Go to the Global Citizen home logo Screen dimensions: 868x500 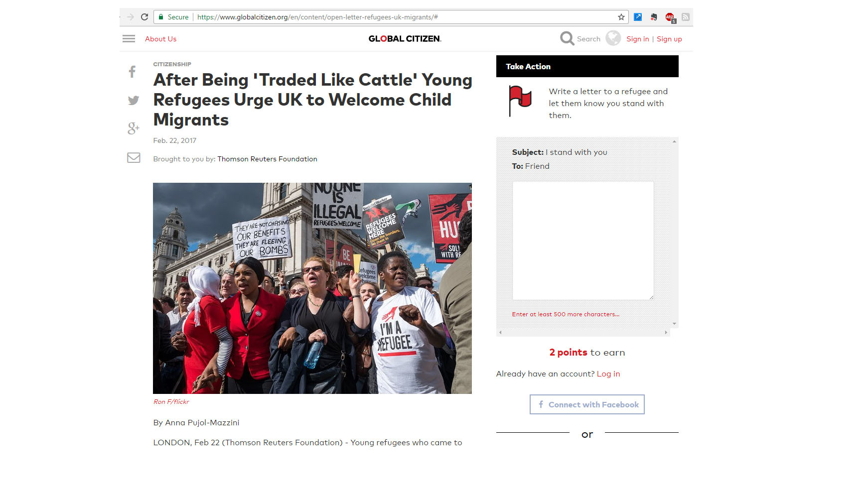(x=405, y=39)
